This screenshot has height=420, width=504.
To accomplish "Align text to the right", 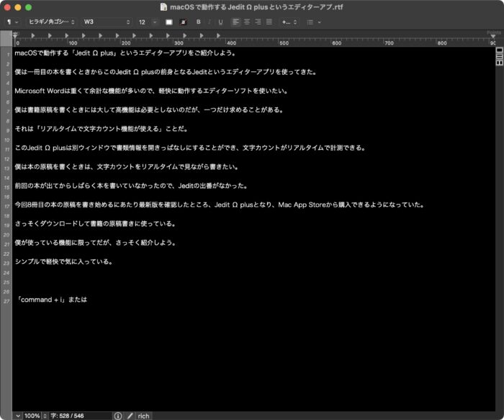I will tap(258, 22).
